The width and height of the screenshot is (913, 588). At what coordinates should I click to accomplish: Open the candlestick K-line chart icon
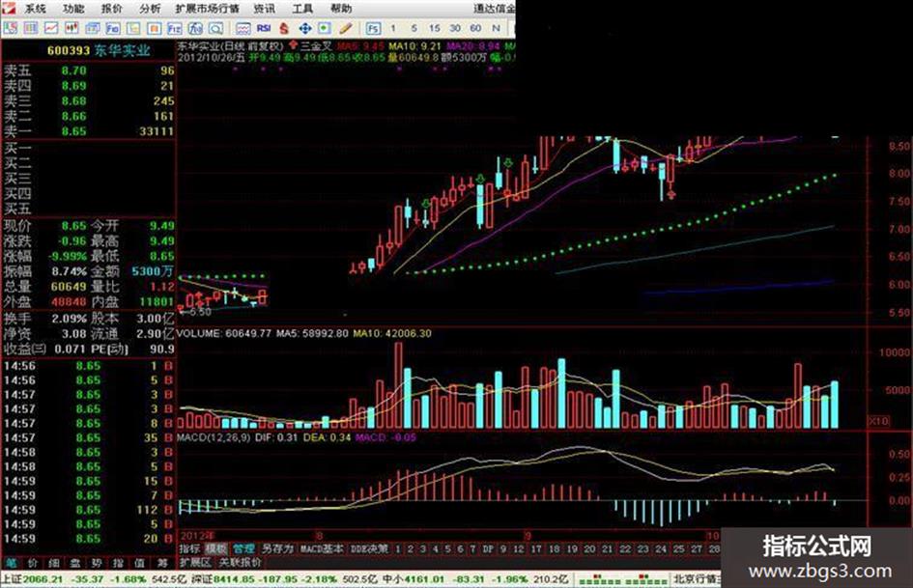[x=71, y=27]
